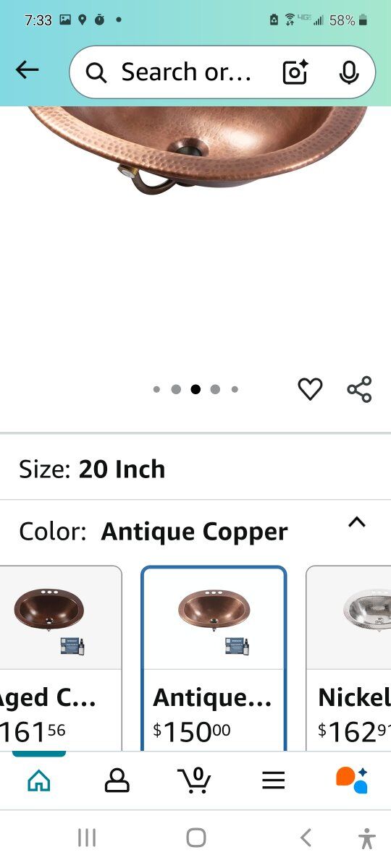Image resolution: width=391 pixels, height=868 pixels.
Task: Open the account profile tab
Action: pos(117,780)
